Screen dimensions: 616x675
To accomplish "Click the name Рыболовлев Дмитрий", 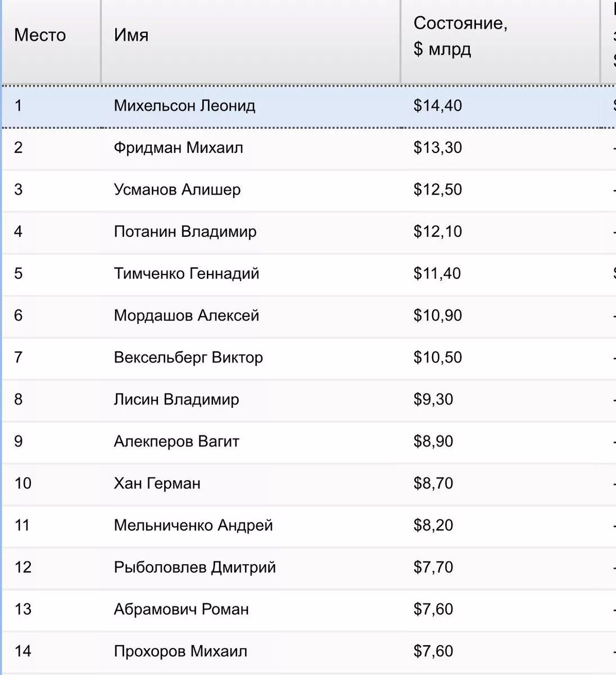I will [195, 567].
